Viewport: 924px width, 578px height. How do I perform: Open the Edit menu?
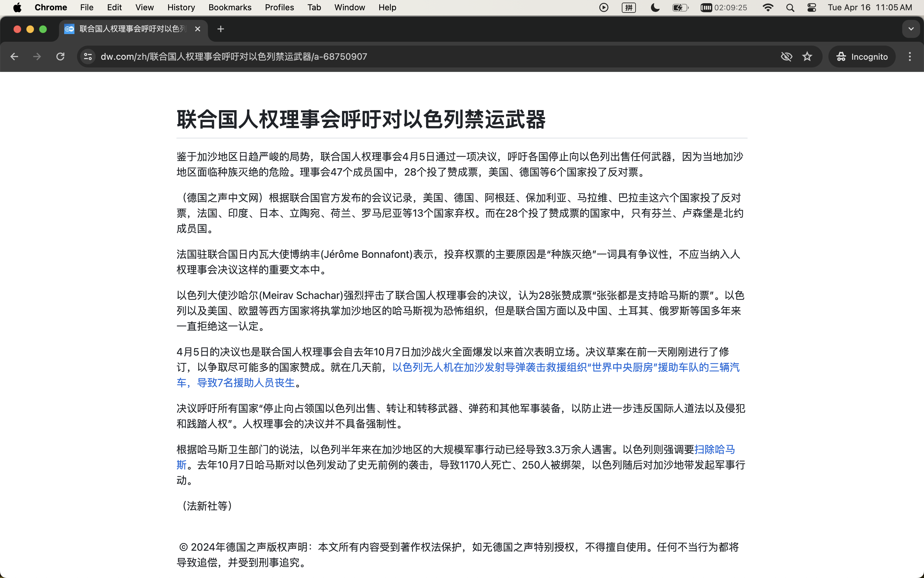click(114, 7)
